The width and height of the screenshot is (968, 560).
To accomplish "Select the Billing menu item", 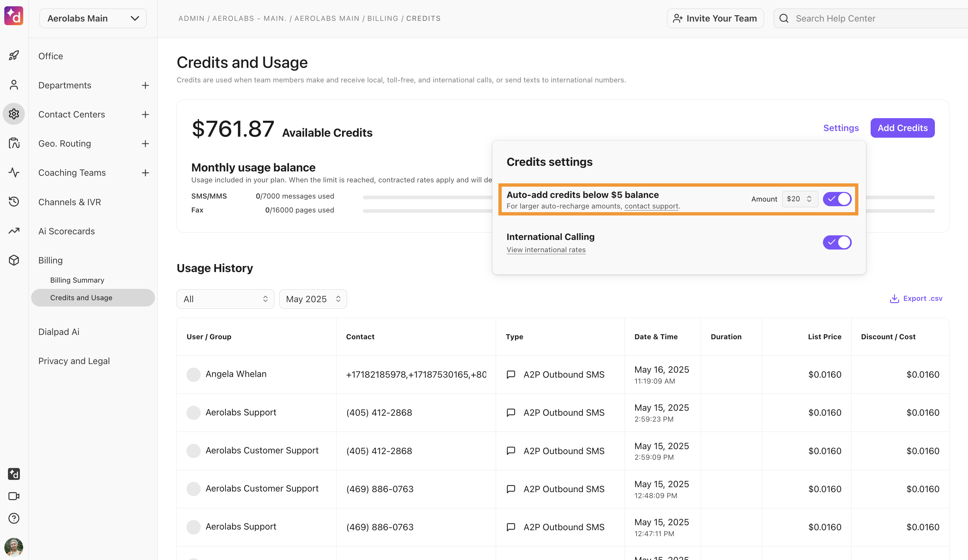I will (x=51, y=260).
